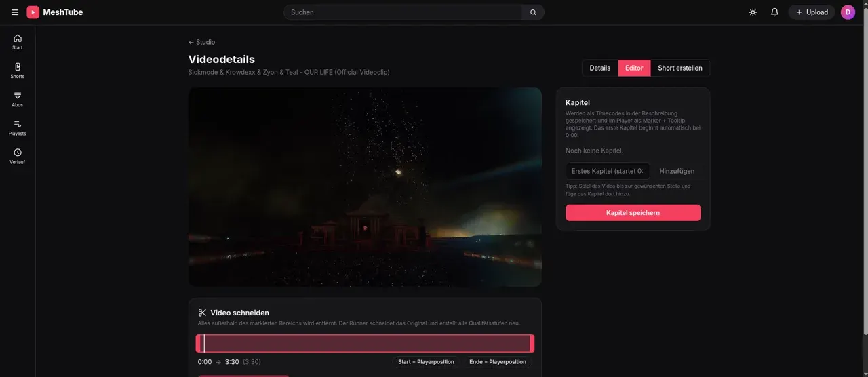Screen dimensions: 868x377
Task: Focus the Suchen search field
Action: (403, 12)
